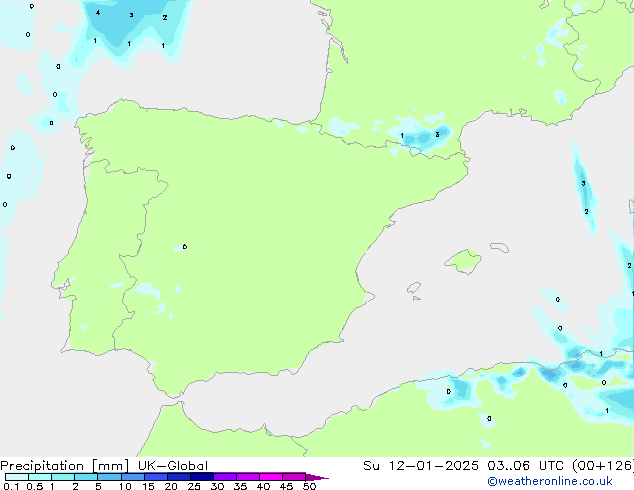634x490 pixels.
Task: Click the 40–45 mm magenta legend swatch
Action: [x=271, y=477]
